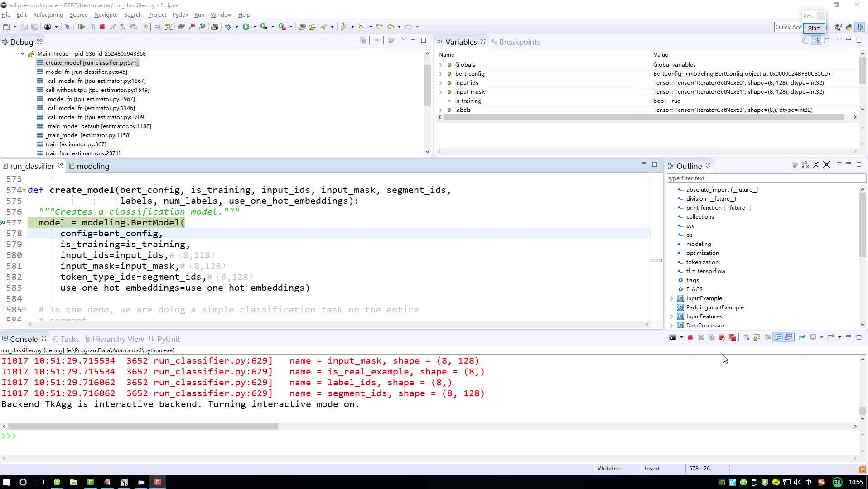Image resolution: width=868 pixels, height=489 pixels.
Task: Click the Skip All Breakpoints icon
Action: pos(68,27)
